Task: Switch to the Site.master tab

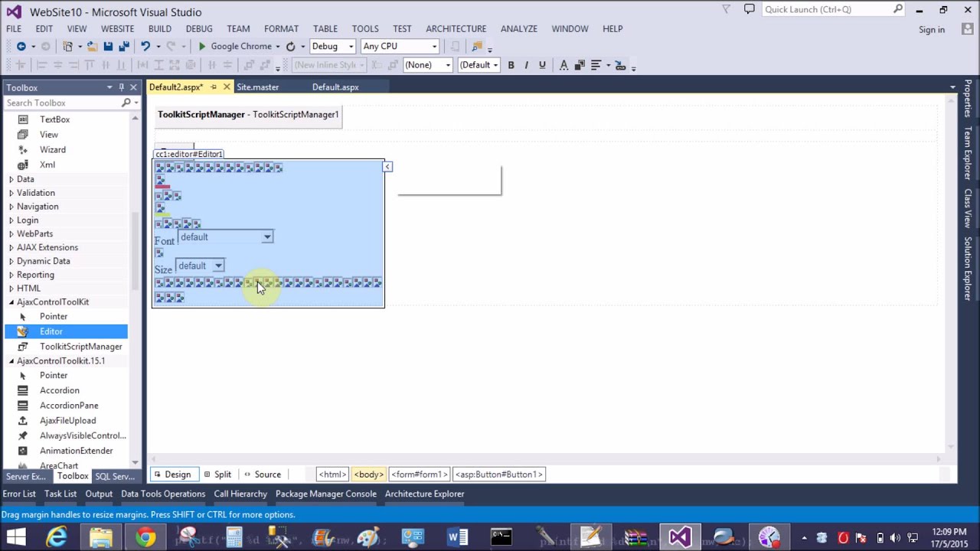Action: (257, 87)
